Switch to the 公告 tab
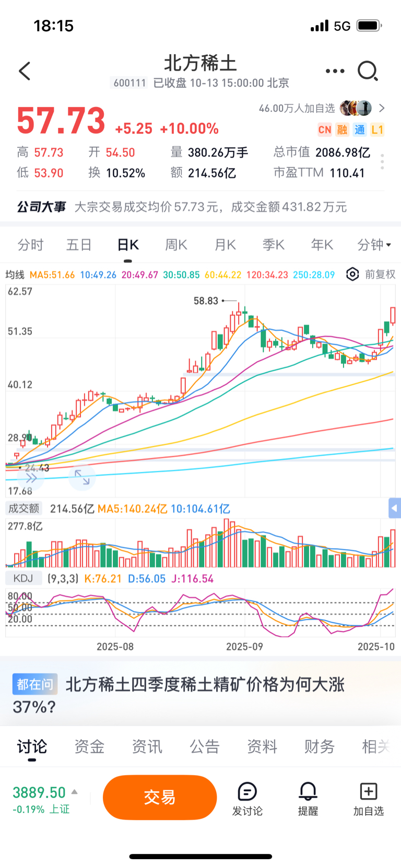This screenshot has height=868, width=401. 204,747
